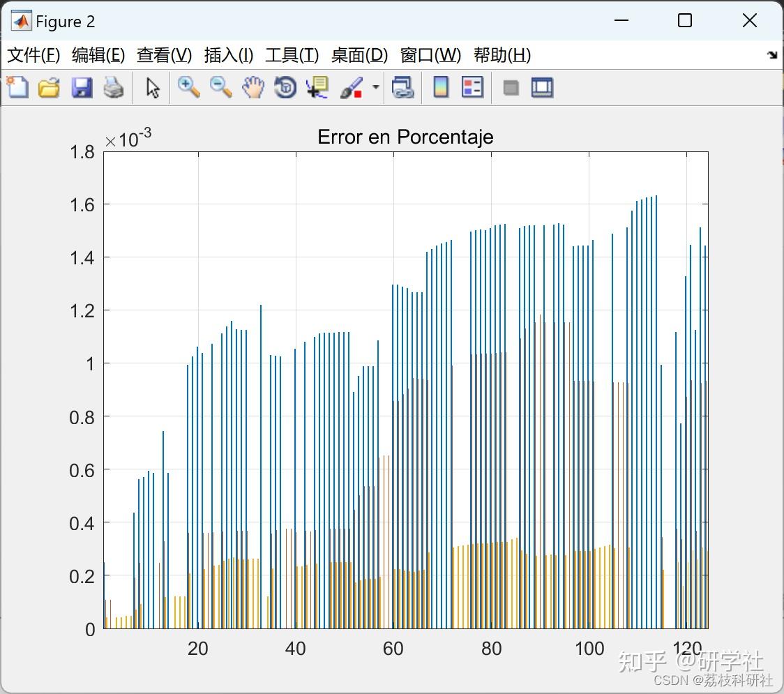Activate the Zoom Out magnifier tool

(220, 87)
